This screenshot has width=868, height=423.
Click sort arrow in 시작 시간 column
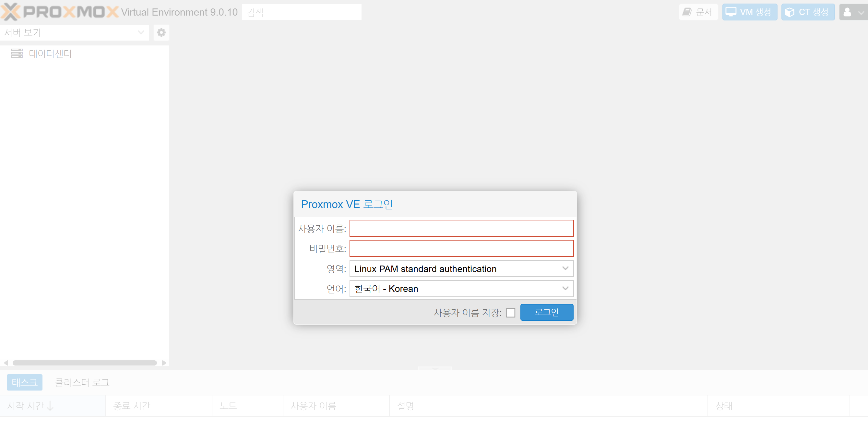pos(50,405)
